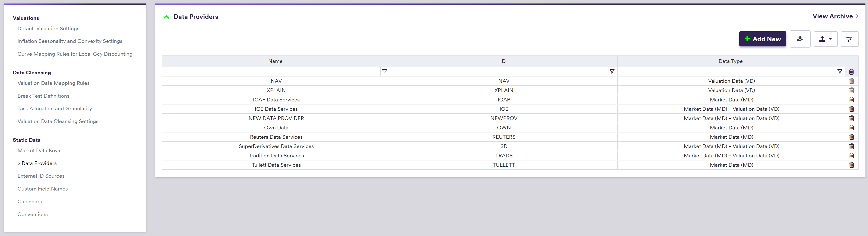This screenshot has width=868, height=236.
Task: Open the upload dropdown menu
Action: coord(825,39)
